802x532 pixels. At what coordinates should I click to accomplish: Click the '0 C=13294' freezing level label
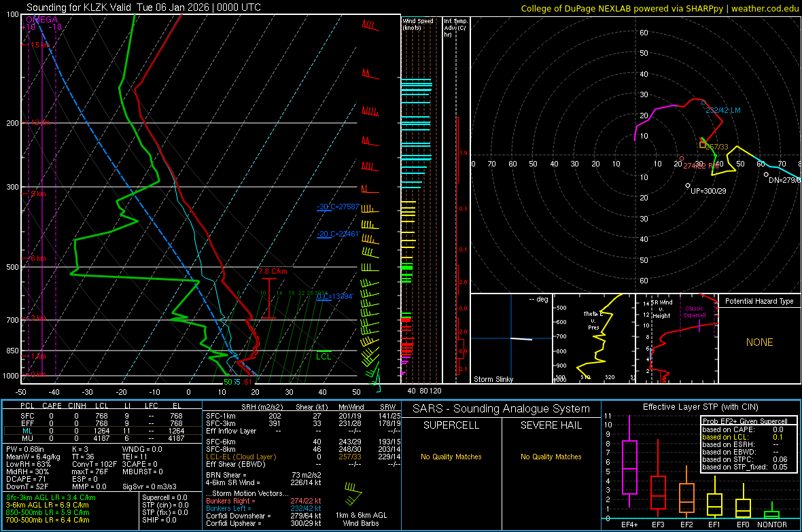(335, 296)
